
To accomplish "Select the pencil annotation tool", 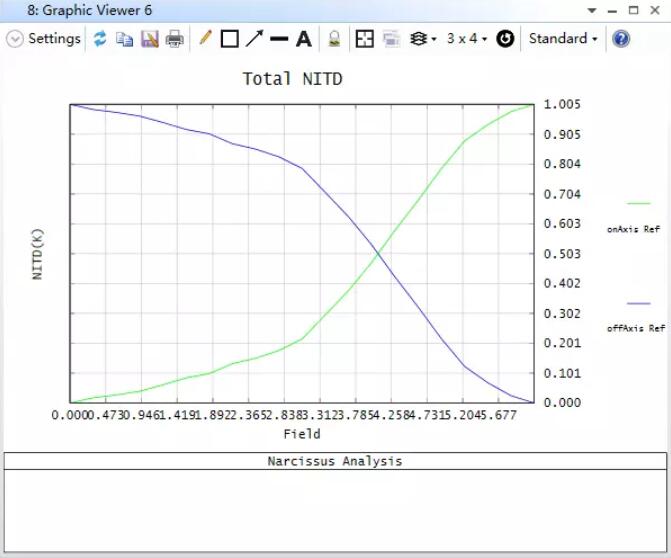I will coord(205,39).
